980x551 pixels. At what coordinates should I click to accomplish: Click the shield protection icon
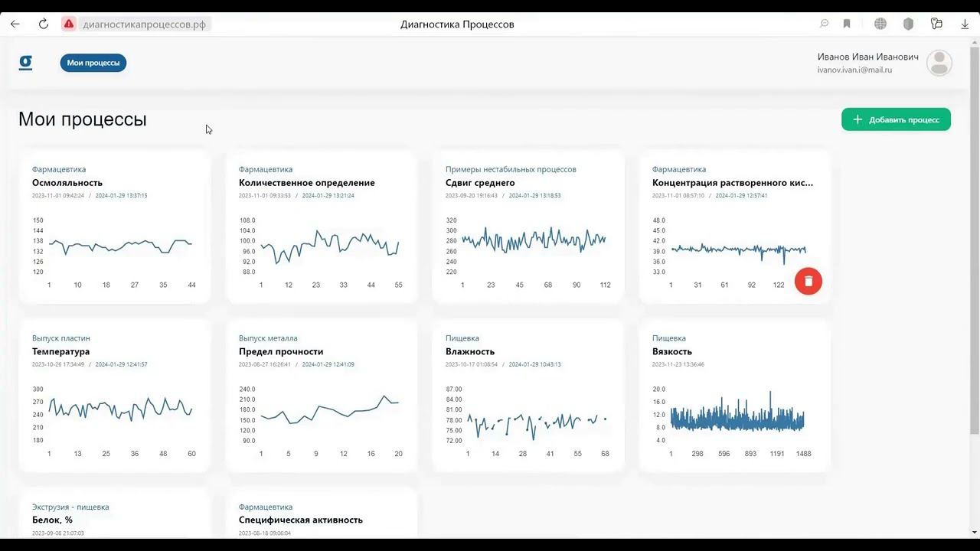click(908, 24)
